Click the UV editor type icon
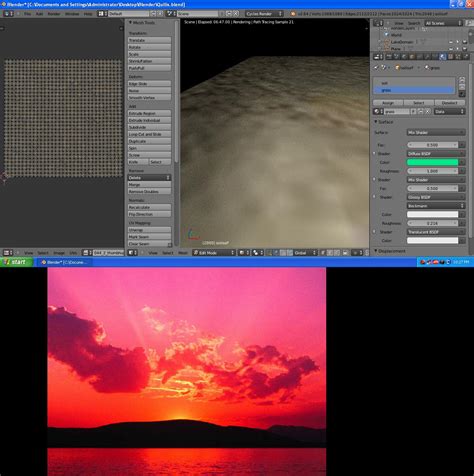This screenshot has height=476, width=474. (8, 253)
